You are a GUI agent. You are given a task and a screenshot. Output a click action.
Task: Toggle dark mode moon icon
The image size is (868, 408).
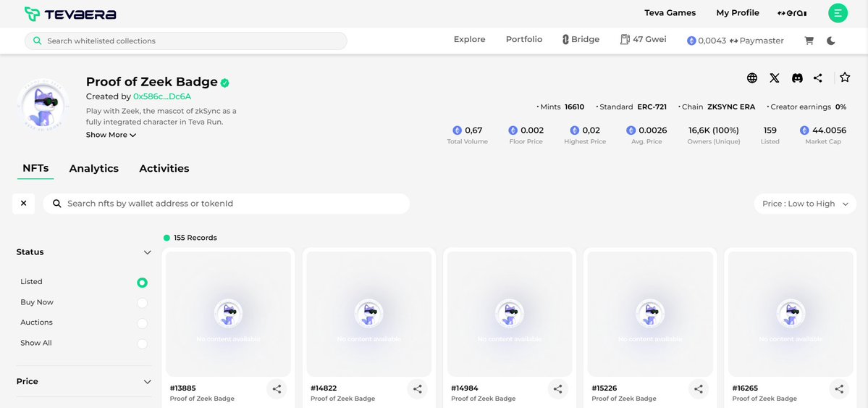pyautogui.click(x=831, y=41)
